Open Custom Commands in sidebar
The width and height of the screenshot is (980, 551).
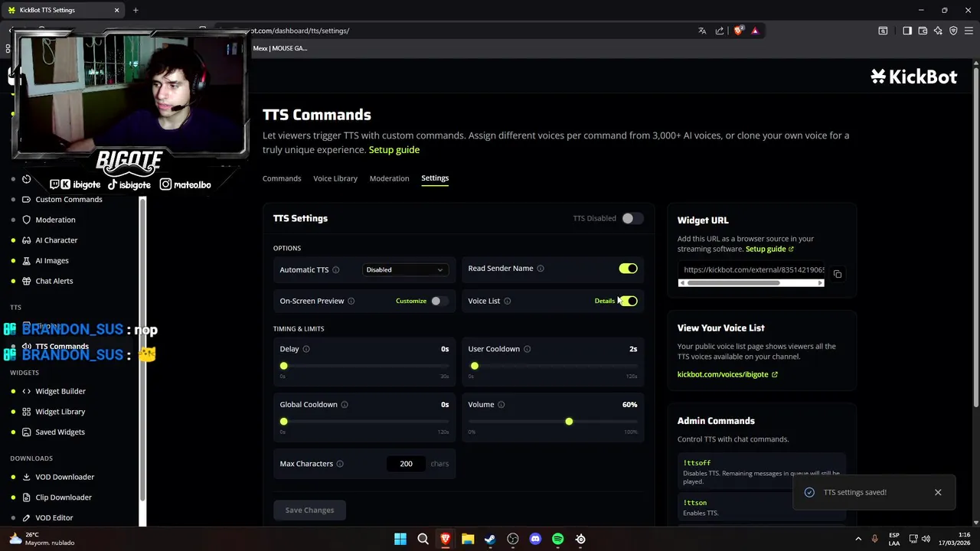coord(69,199)
